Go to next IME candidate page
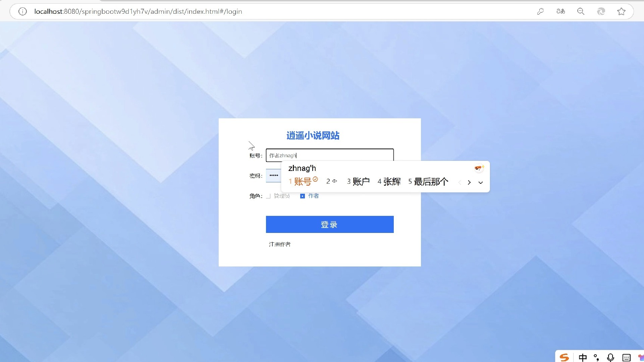644x362 pixels. click(469, 182)
